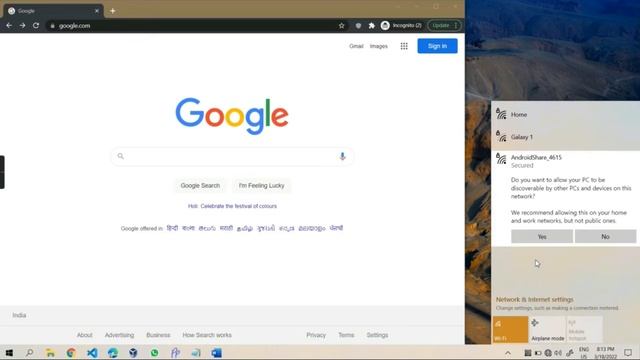The height and width of the screenshot is (360, 640).
Task: Select the AndroidShare_4615 network entry
Action: pyautogui.click(x=565, y=161)
